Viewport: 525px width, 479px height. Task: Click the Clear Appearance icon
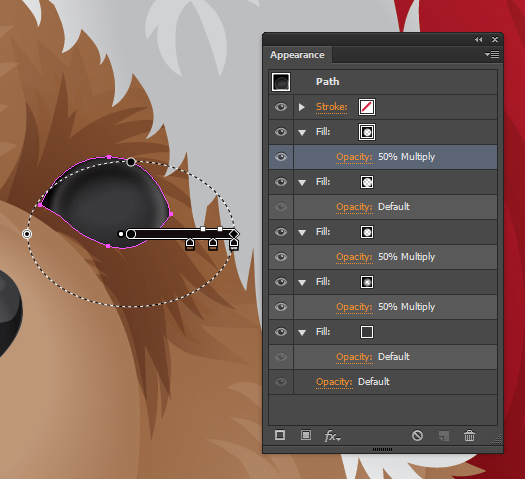(417, 435)
